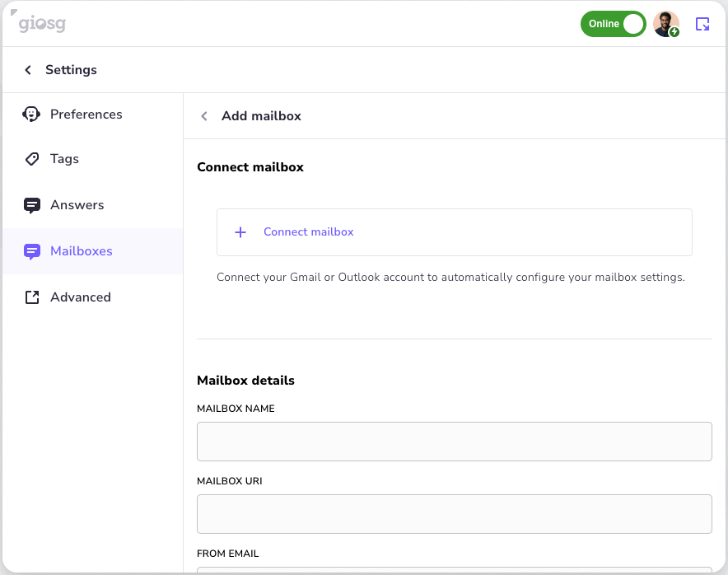728x575 pixels.
Task: Click the back arrow beside Settings
Action: (x=27, y=70)
